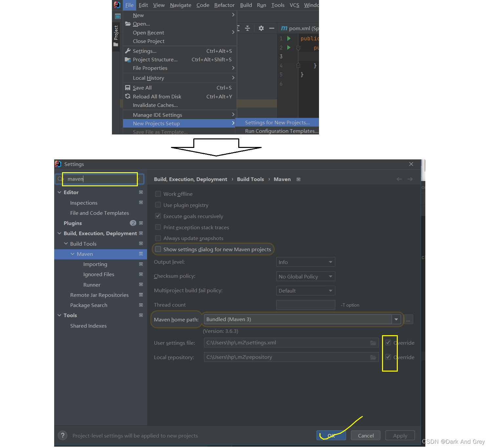This screenshot has width=490, height=448.
Task: Expand Open Recent submenu
Action: [x=233, y=32]
